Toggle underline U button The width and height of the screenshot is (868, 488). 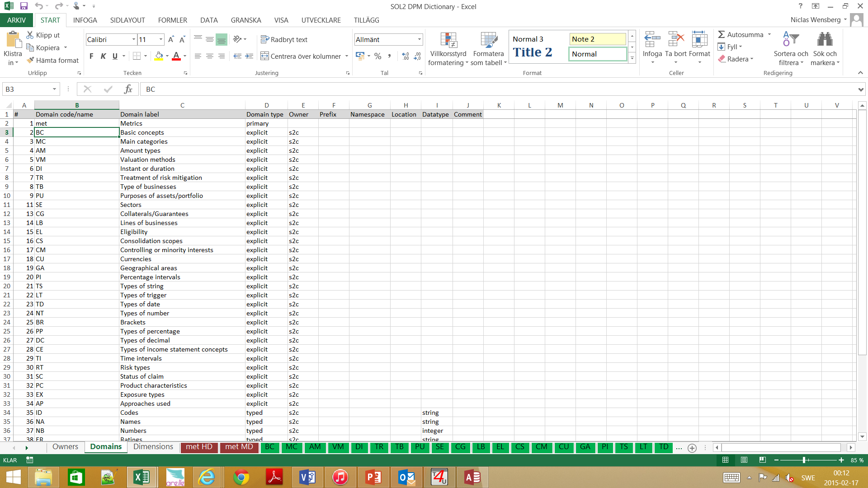point(115,56)
